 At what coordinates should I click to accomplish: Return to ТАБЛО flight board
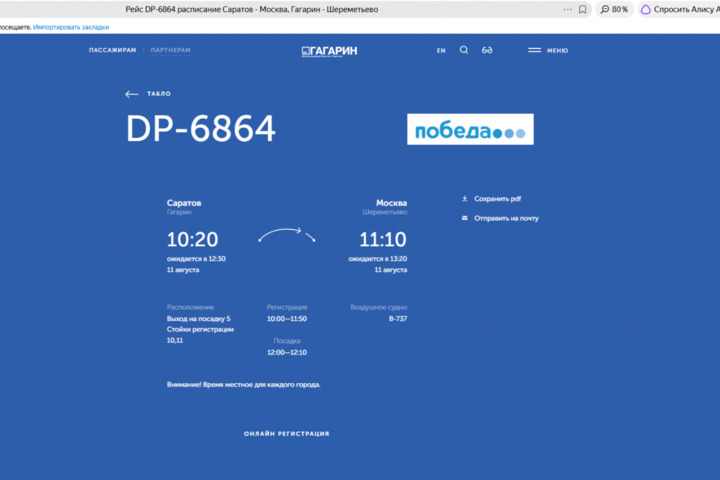pyautogui.click(x=159, y=94)
